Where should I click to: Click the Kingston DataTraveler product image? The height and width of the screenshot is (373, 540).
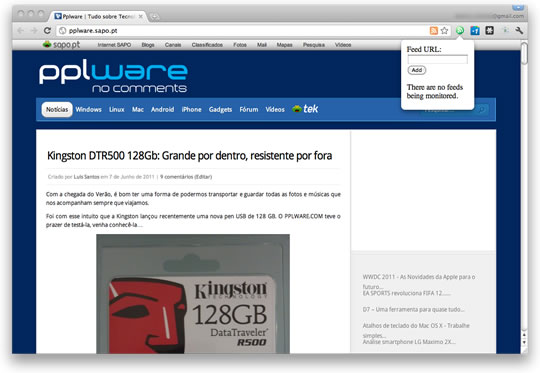click(193, 294)
